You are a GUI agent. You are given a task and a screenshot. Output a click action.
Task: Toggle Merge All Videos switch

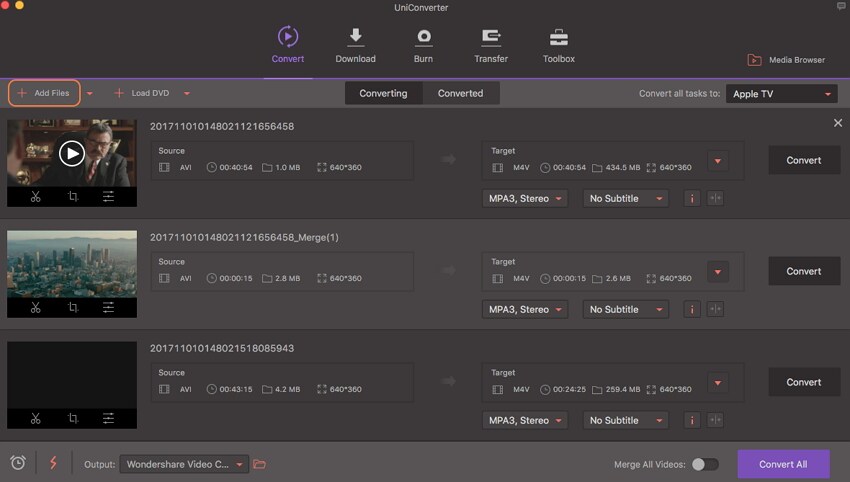[705, 464]
